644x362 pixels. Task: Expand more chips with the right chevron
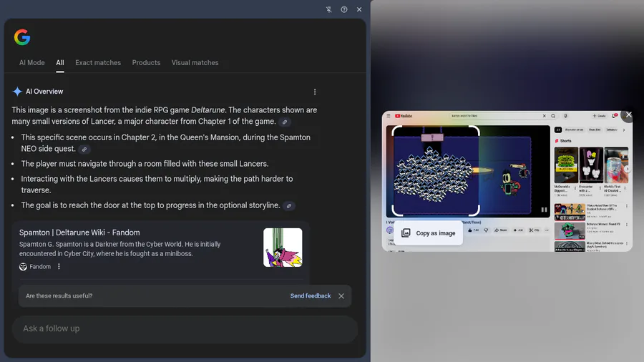624,130
